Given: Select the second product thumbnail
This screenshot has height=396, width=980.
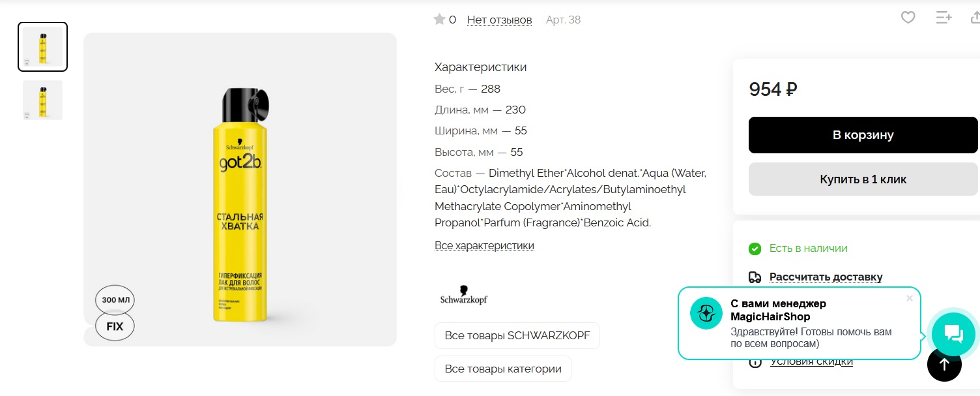Looking at the screenshot, I should pos(42,100).
